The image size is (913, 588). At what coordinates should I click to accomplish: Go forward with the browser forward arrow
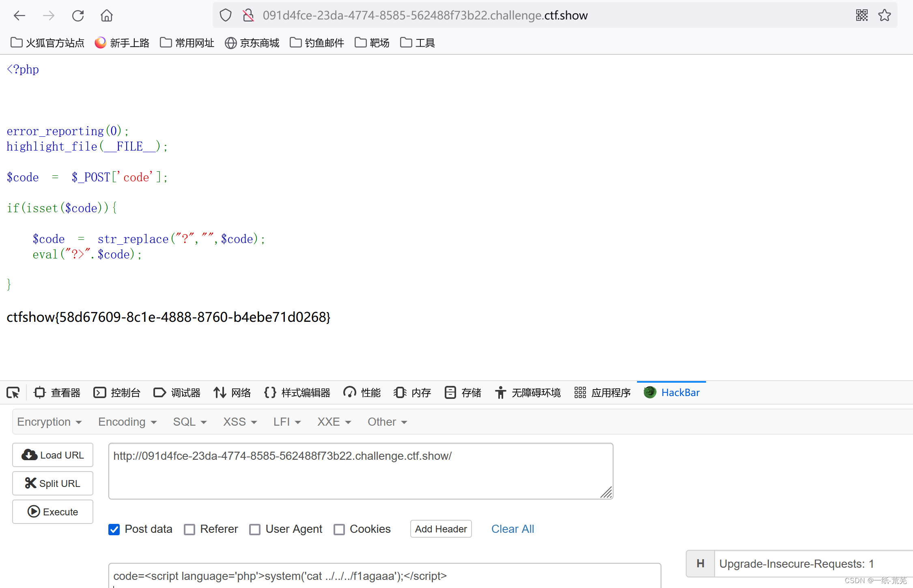(49, 16)
